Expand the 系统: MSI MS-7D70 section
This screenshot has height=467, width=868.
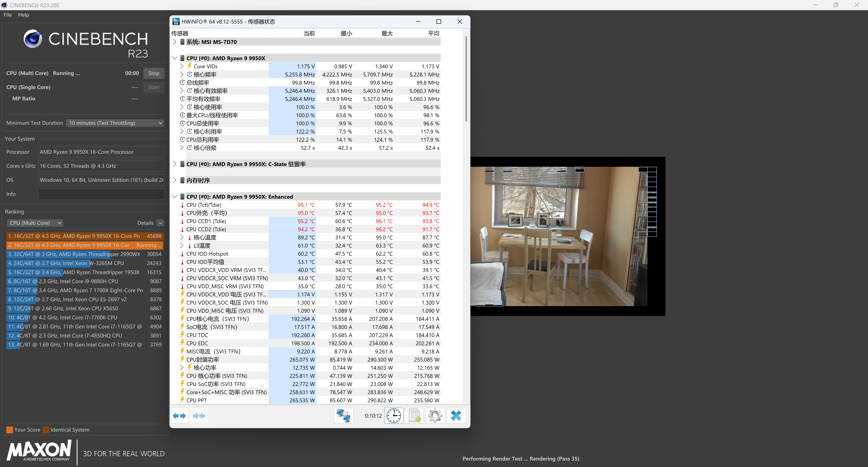(174, 42)
